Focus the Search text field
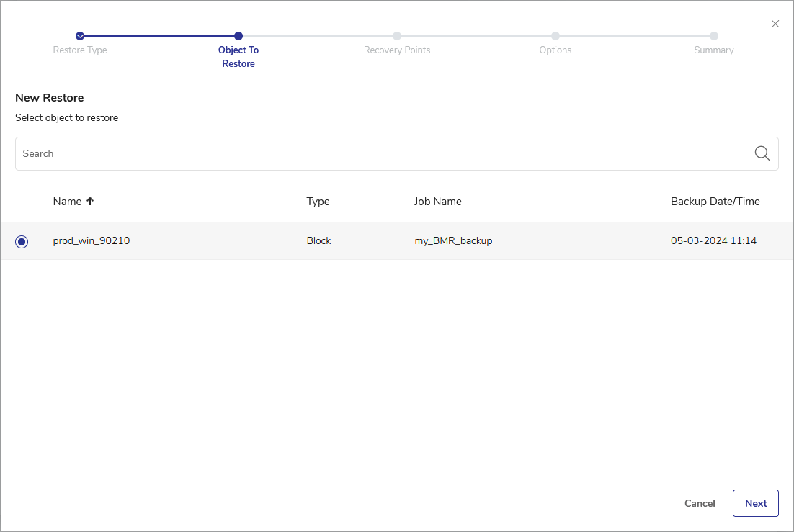The height and width of the screenshot is (532, 794). tap(382, 153)
